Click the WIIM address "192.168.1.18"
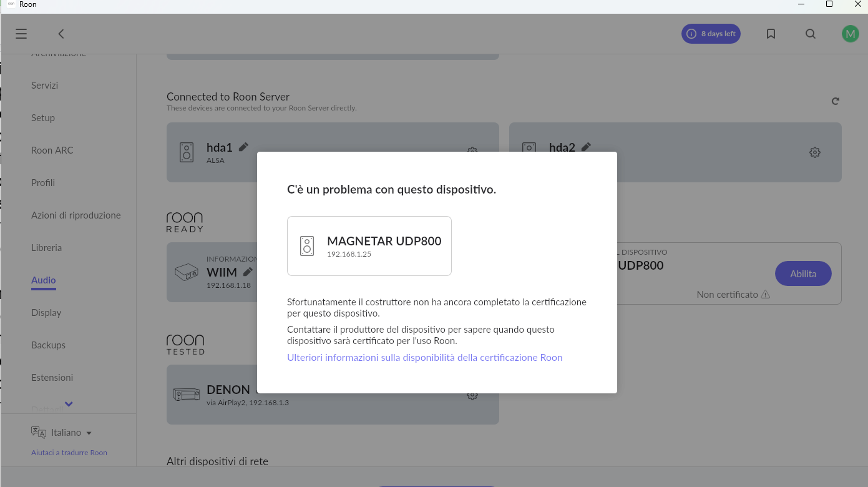The width and height of the screenshot is (868, 487). coord(228,285)
